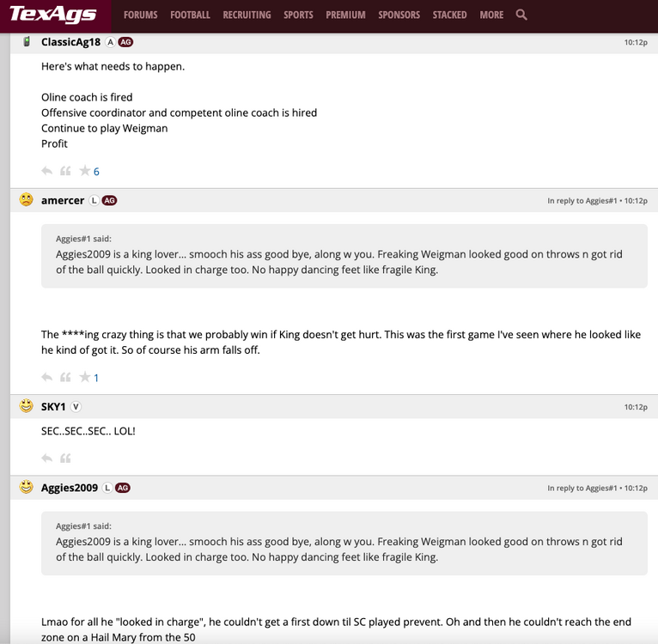658x644 pixels.
Task: Star amercer's post
Action: point(84,377)
